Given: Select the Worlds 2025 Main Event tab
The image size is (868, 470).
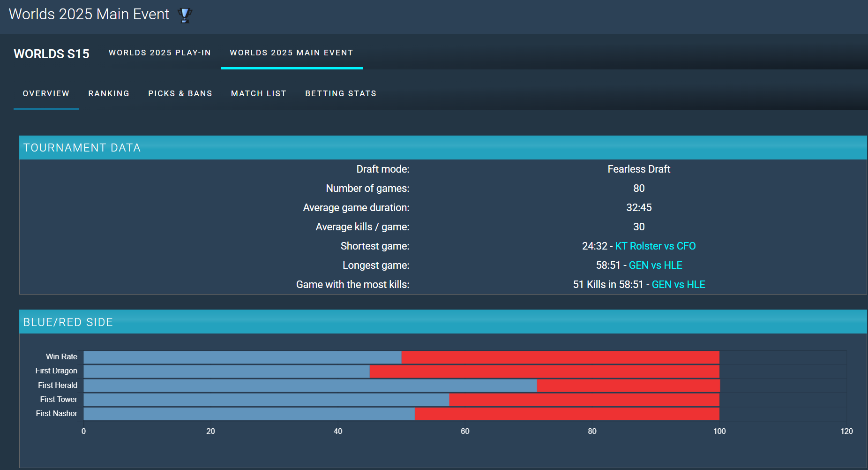Looking at the screenshot, I should click(291, 53).
